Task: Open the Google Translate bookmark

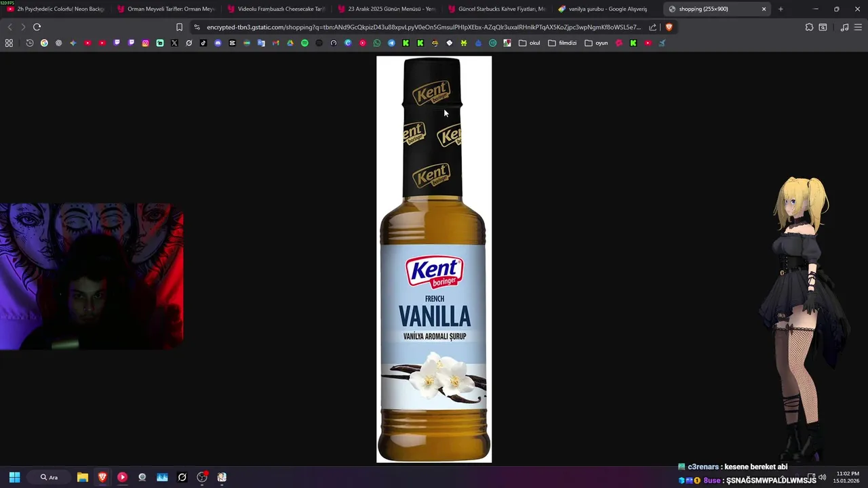Action: pos(261,43)
